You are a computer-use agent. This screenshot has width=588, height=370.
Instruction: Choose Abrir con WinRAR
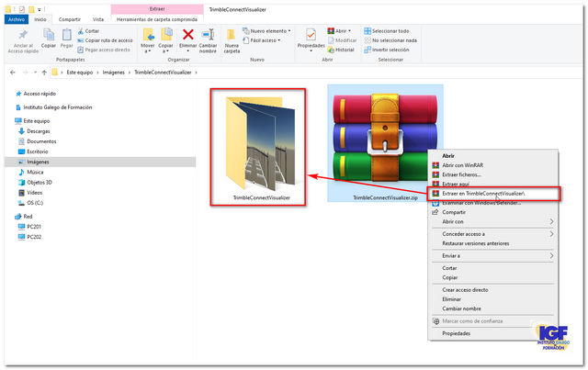(463, 165)
